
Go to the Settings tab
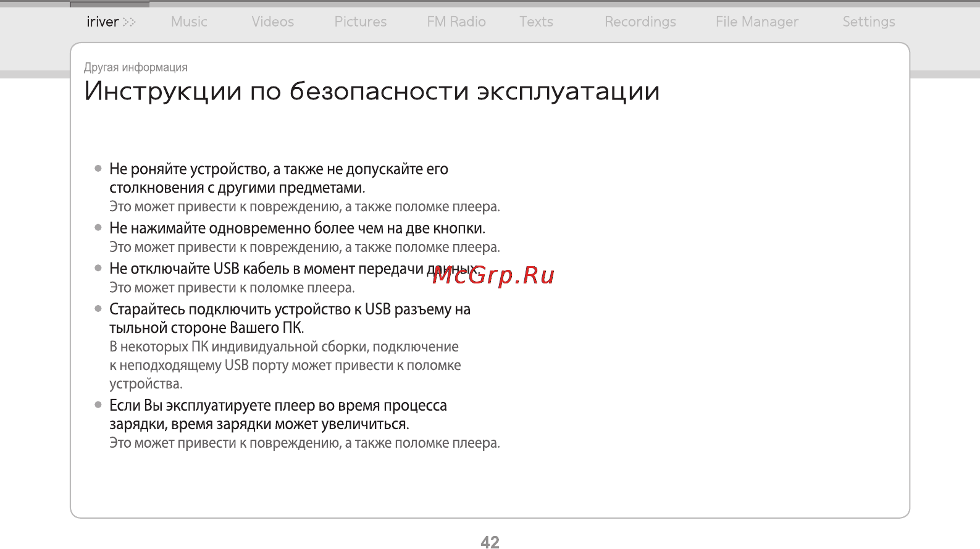pyautogui.click(x=869, y=22)
